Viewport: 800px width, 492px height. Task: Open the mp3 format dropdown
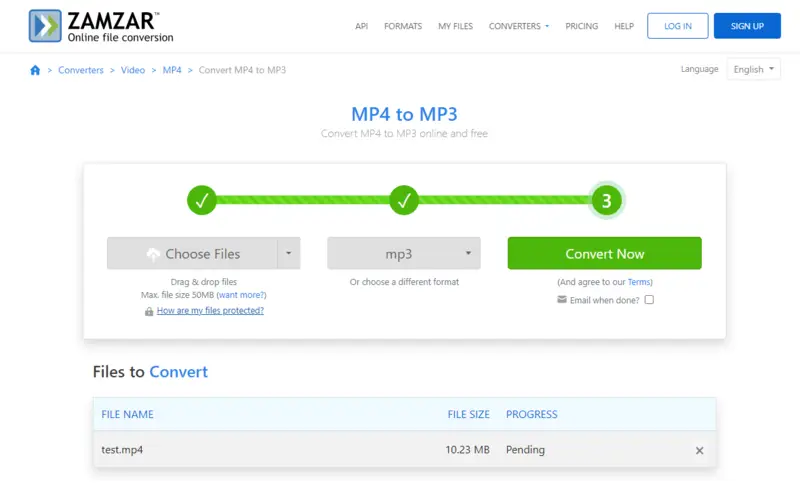404,253
